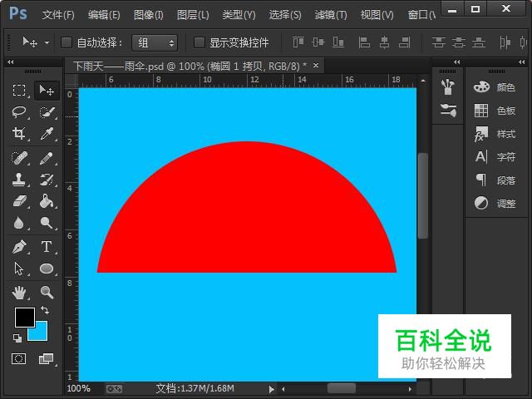Screen dimensions: 532x399
Task: Change screen mode icon
Action: coord(47,358)
